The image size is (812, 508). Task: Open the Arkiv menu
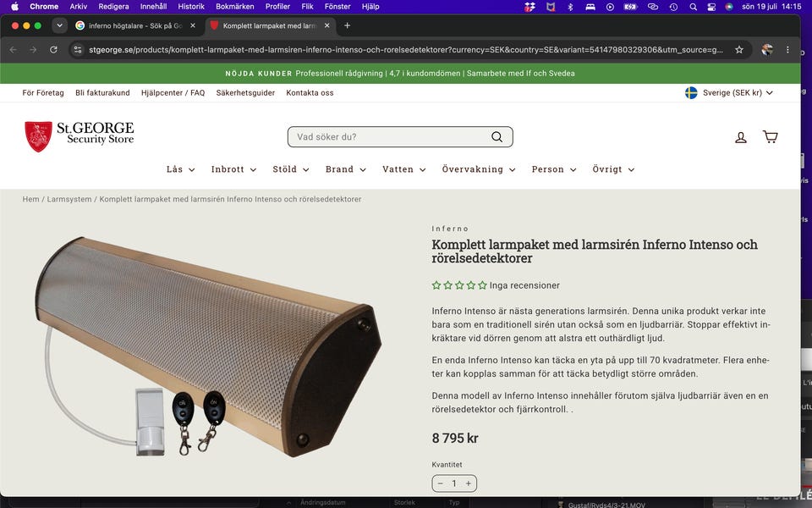(x=78, y=7)
